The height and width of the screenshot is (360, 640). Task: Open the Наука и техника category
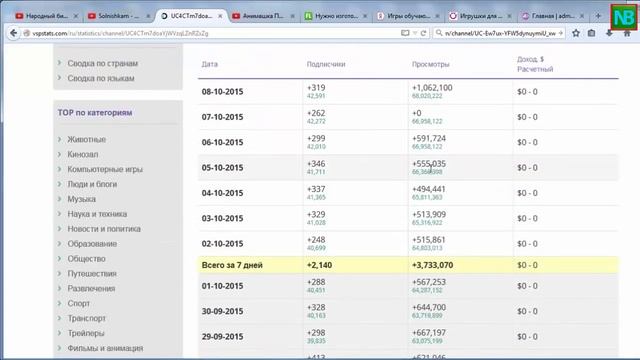tap(97, 214)
